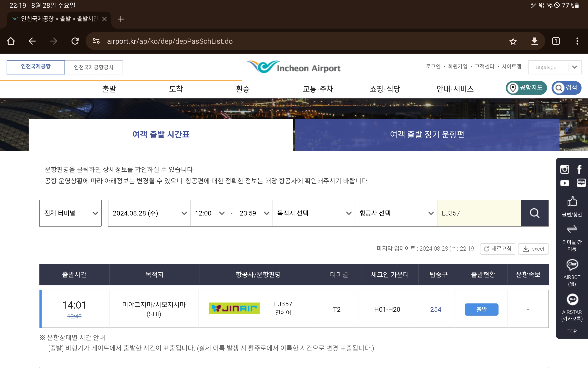Open the 도착 menu item
The height and width of the screenshot is (368, 588).
[x=176, y=89]
